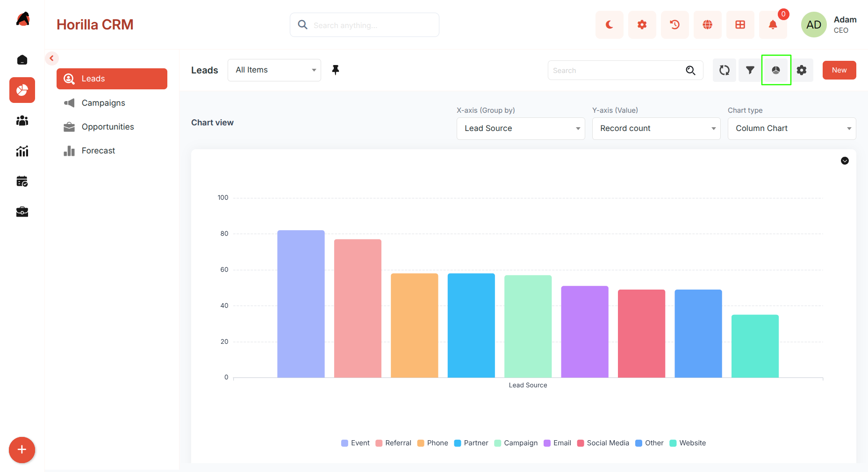
Task: Toggle the Partner legend entry
Action: click(x=471, y=443)
